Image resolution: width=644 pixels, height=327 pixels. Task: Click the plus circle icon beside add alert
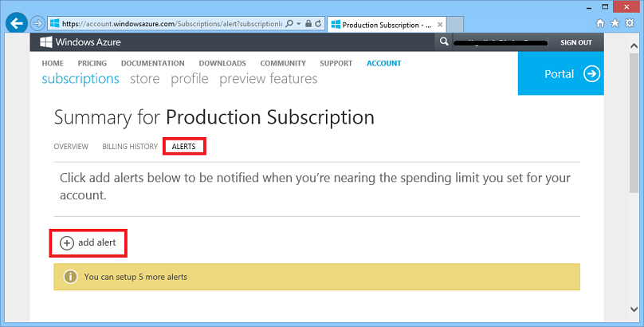pyautogui.click(x=67, y=243)
